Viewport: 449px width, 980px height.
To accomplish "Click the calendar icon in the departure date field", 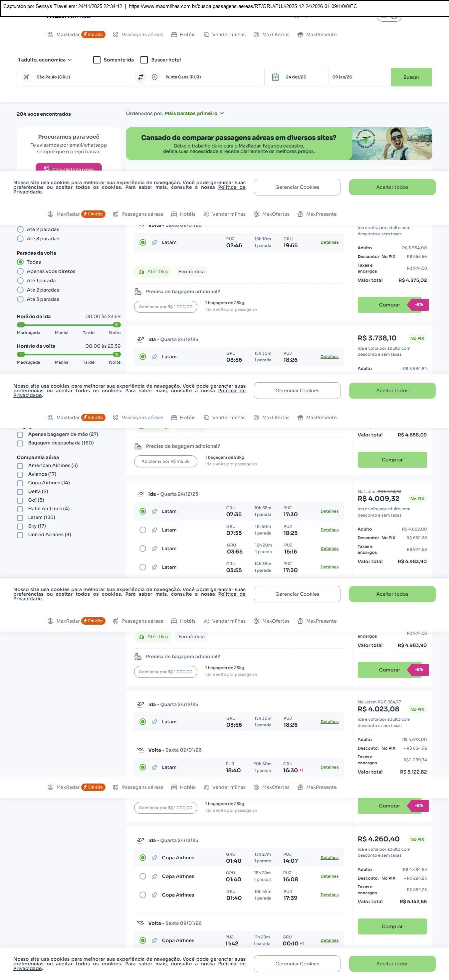I will (x=275, y=77).
